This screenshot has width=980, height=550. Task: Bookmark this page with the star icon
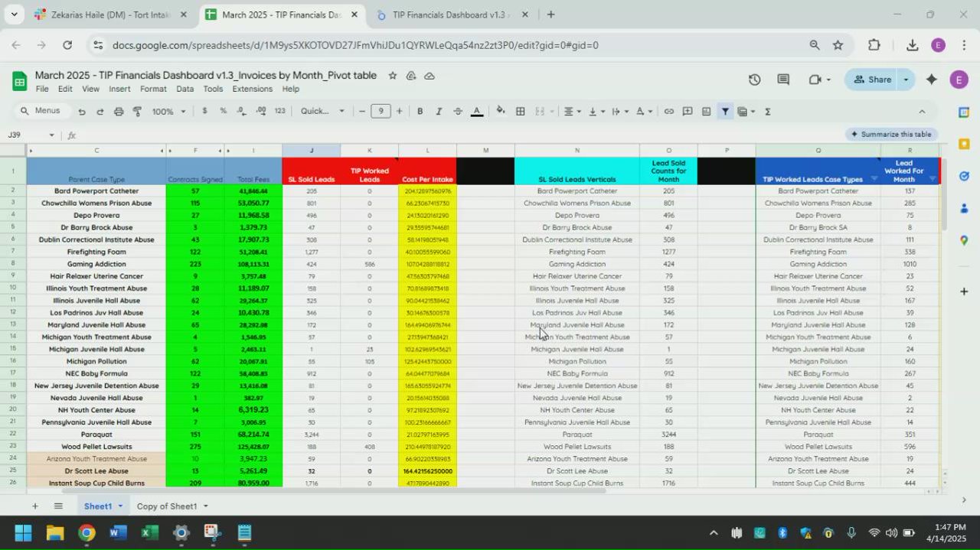pyautogui.click(x=838, y=45)
